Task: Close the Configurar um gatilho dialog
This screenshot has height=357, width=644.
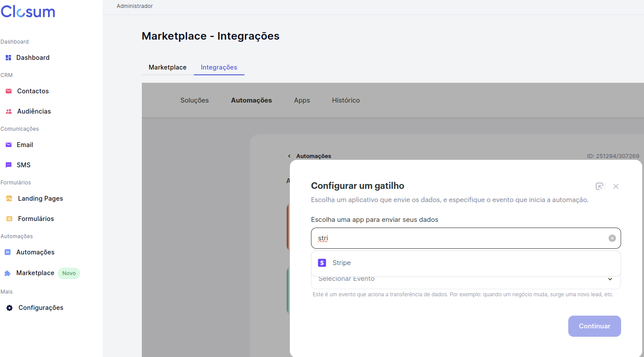Action: 616,186
